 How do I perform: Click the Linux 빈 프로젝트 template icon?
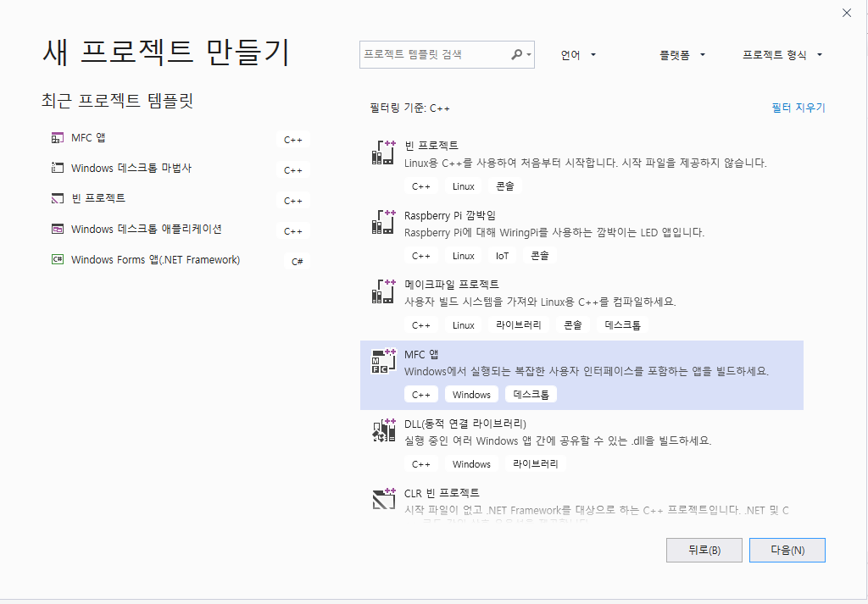(384, 152)
